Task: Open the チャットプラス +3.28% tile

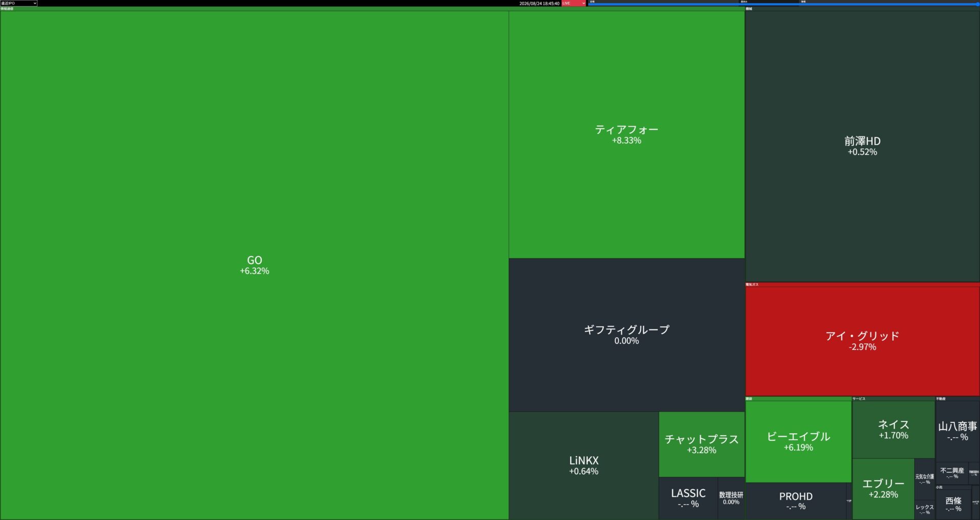Action: pos(701,444)
